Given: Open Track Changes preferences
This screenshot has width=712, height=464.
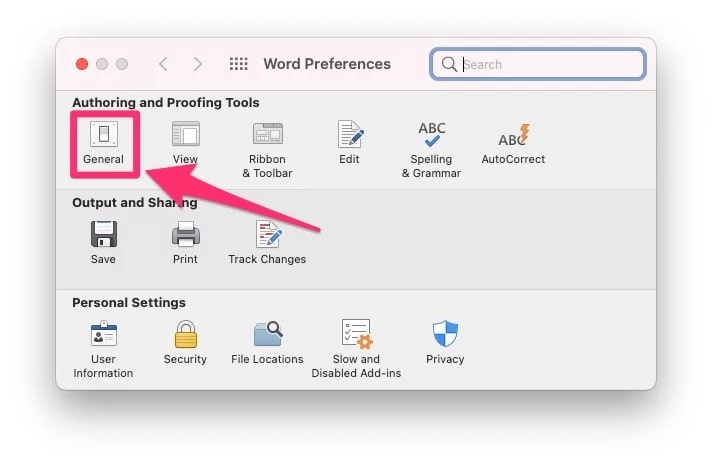Looking at the screenshot, I should (267, 242).
